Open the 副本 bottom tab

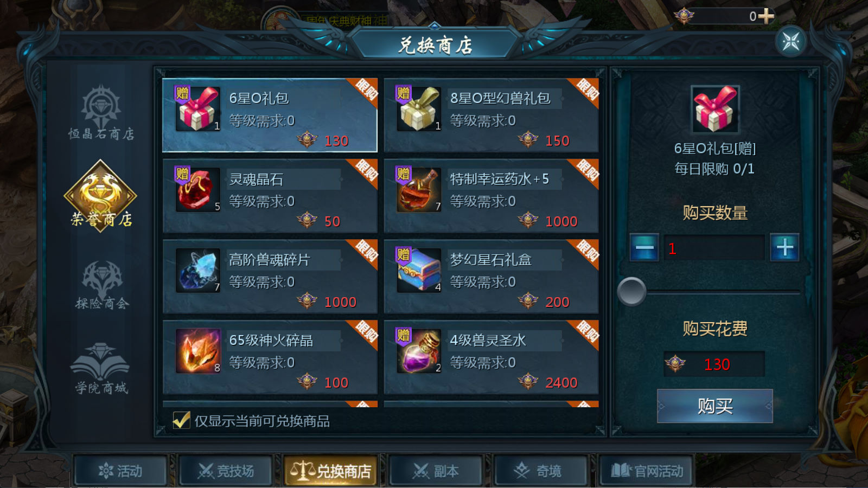point(436,471)
